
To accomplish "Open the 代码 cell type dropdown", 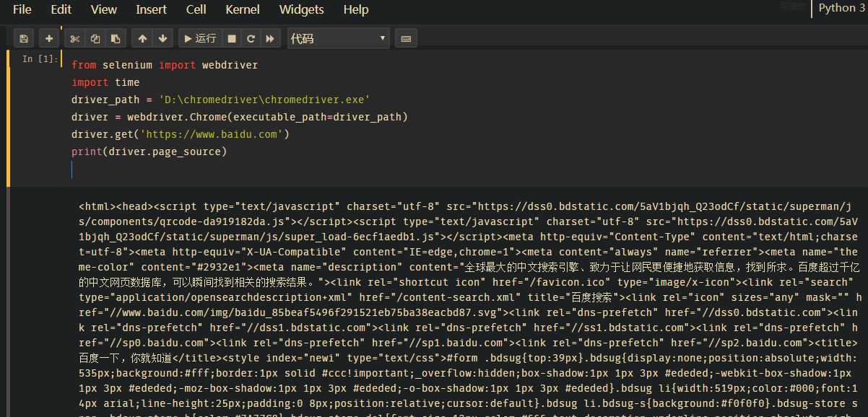I will pos(338,38).
